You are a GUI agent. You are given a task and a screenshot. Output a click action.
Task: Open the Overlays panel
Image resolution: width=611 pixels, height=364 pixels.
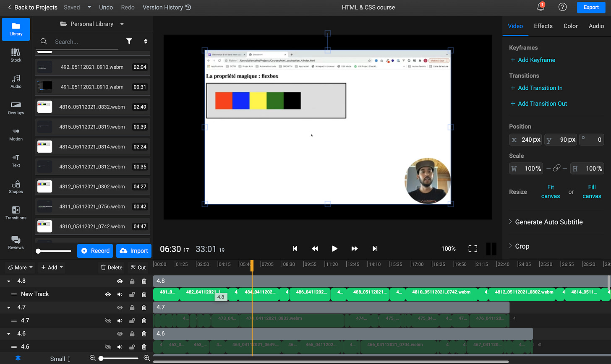pyautogui.click(x=16, y=108)
